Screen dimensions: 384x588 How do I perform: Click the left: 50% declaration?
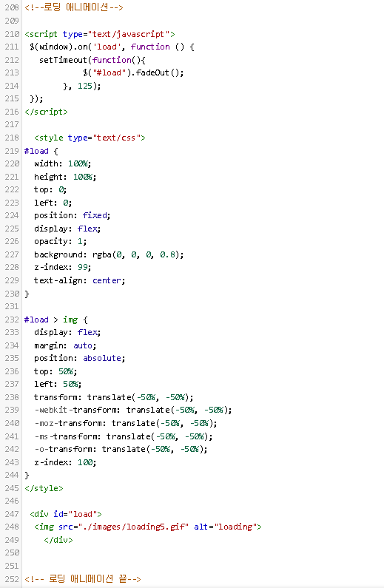click(58, 384)
